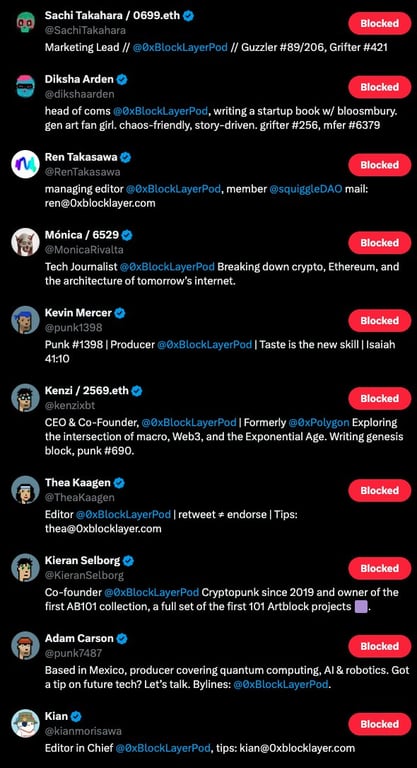The width and height of the screenshot is (417, 768).
Task: Click Mónica / 6529's avatar
Action: (x=25, y=242)
